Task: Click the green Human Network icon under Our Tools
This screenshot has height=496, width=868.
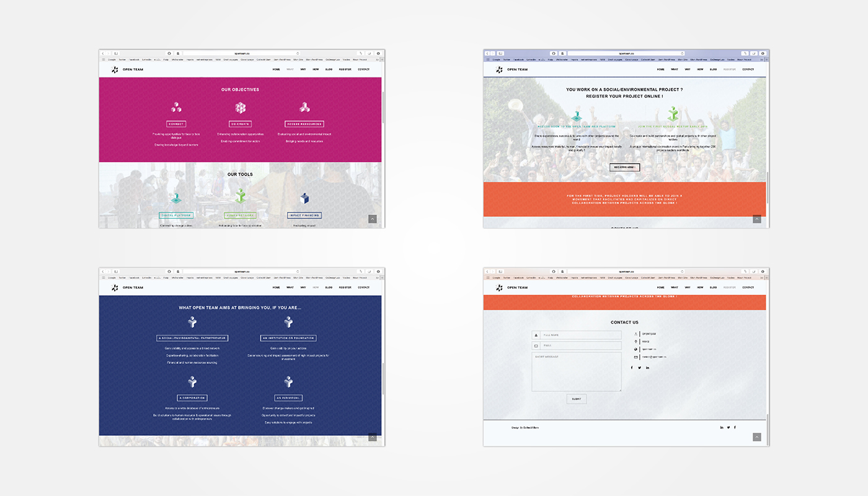Action: 241,197
